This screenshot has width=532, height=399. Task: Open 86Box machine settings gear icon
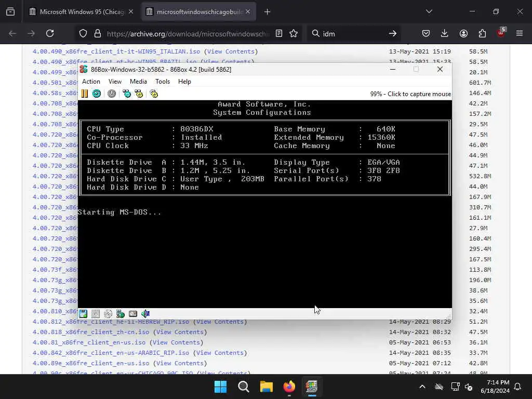[x=154, y=94]
